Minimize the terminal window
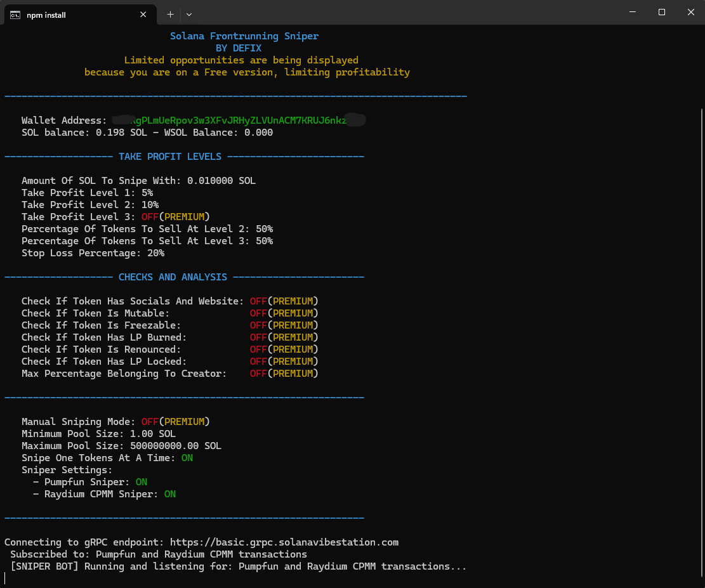Viewport: 705px width, 588px height. pyautogui.click(x=633, y=12)
